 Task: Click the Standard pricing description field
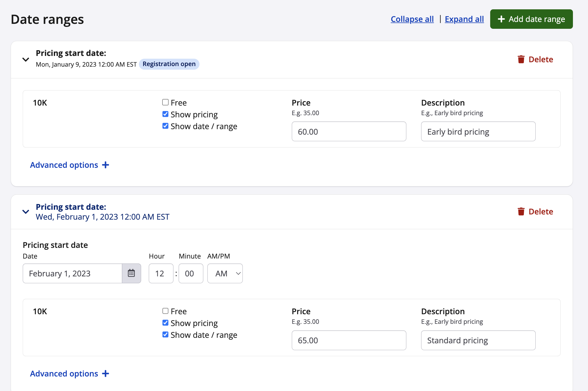coord(478,340)
